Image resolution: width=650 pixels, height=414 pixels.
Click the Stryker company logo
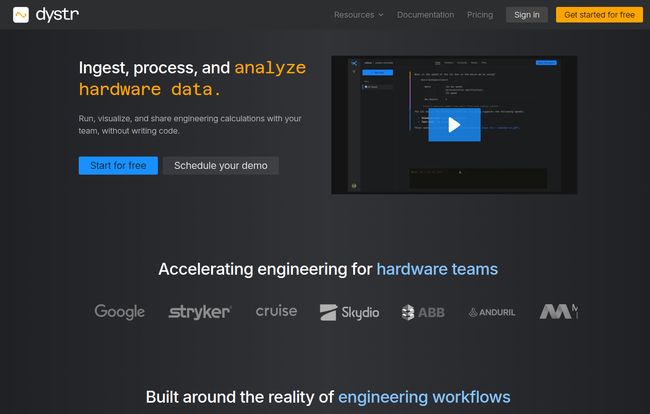[200, 312]
